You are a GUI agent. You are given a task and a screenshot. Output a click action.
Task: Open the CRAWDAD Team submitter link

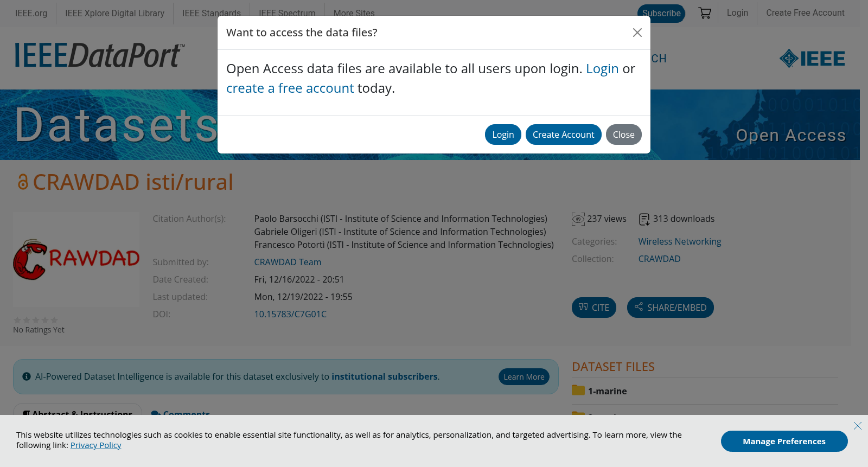click(x=288, y=262)
